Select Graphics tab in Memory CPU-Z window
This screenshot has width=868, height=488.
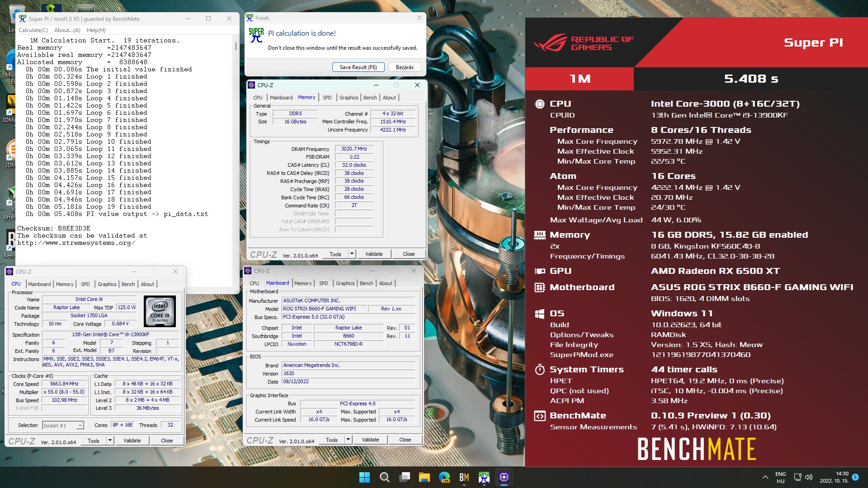[349, 98]
